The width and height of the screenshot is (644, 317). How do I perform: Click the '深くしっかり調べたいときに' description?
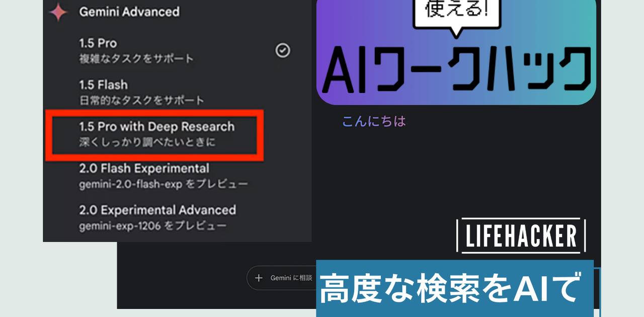pos(147,142)
